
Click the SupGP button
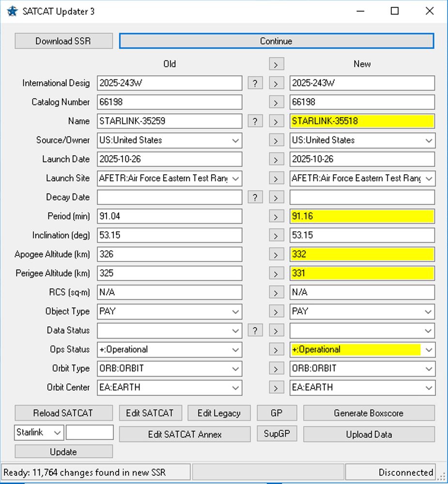point(277,433)
